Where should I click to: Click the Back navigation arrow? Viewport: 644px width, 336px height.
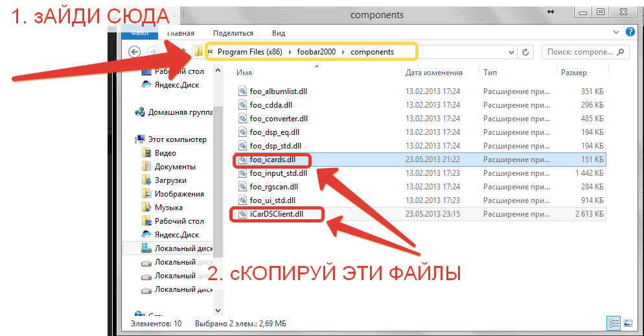point(135,52)
